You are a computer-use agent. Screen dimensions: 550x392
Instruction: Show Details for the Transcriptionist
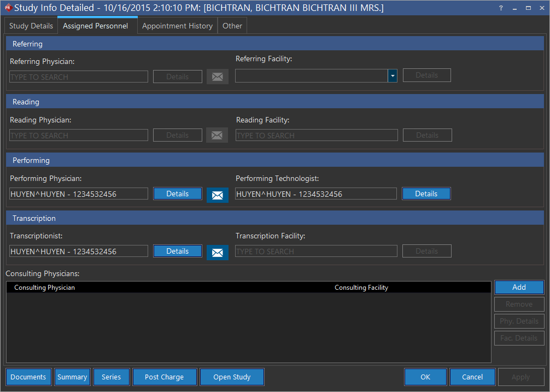[177, 251]
